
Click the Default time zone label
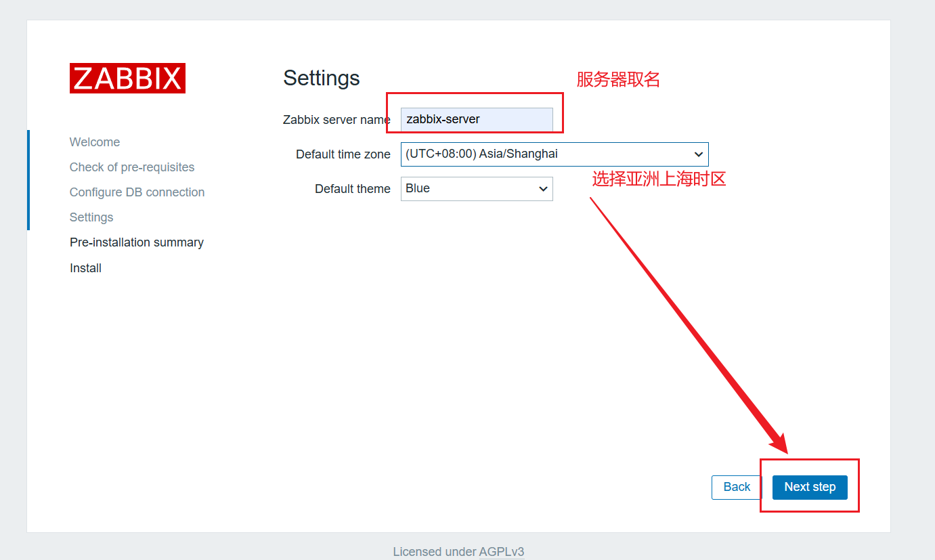[343, 154]
